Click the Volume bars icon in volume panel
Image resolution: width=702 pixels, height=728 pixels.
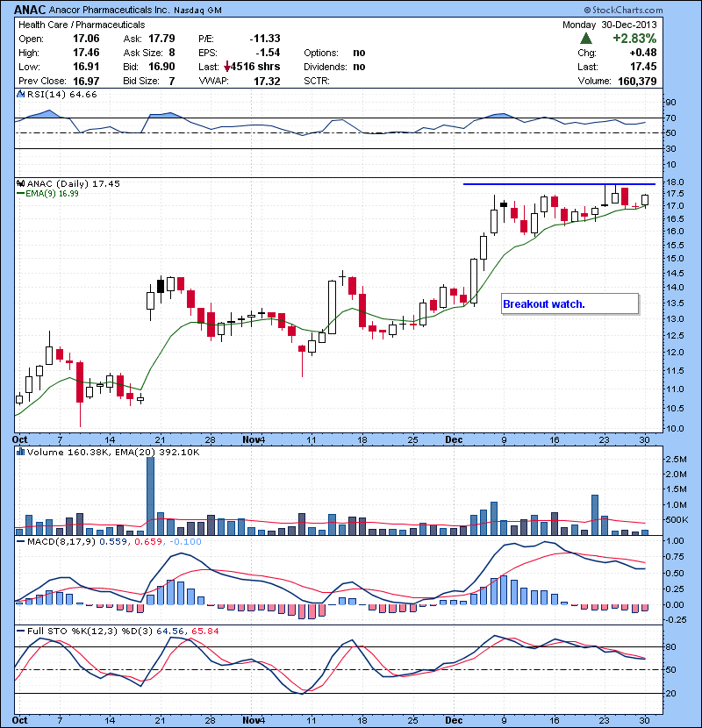[20, 452]
